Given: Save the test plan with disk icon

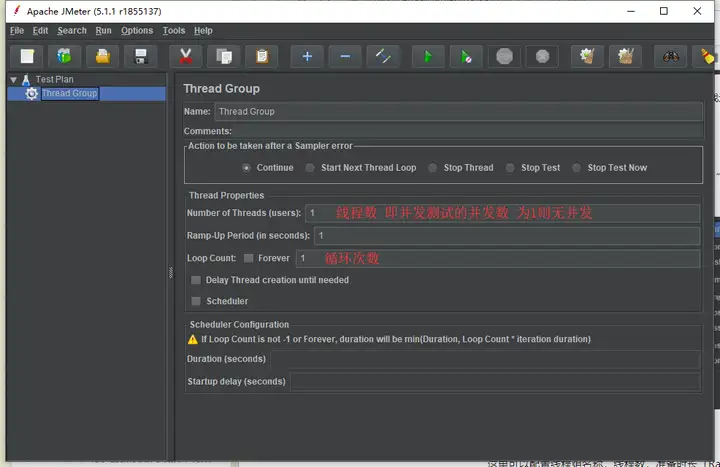Looking at the screenshot, I should pyautogui.click(x=141, y=56).
